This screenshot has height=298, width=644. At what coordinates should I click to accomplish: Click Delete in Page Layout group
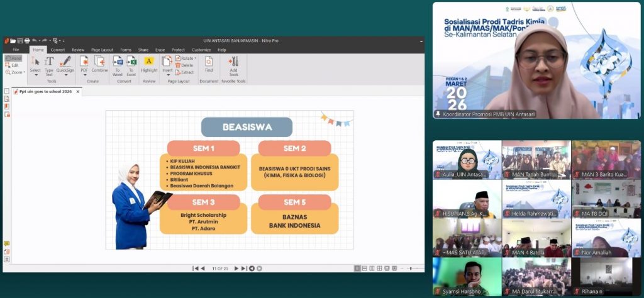(x=184, y=65)
